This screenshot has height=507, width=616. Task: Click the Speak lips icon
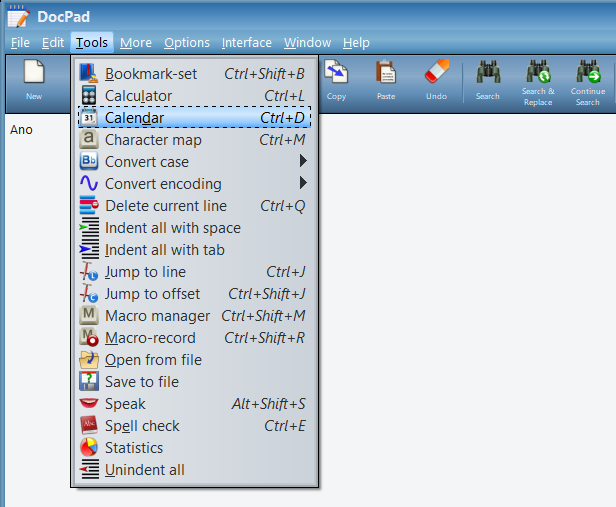pos(89,403)
